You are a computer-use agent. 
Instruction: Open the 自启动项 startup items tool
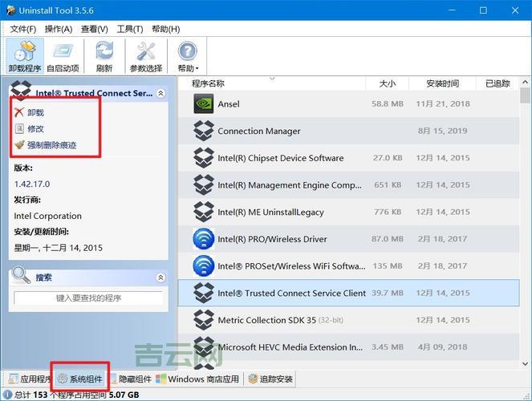(63, 55)
